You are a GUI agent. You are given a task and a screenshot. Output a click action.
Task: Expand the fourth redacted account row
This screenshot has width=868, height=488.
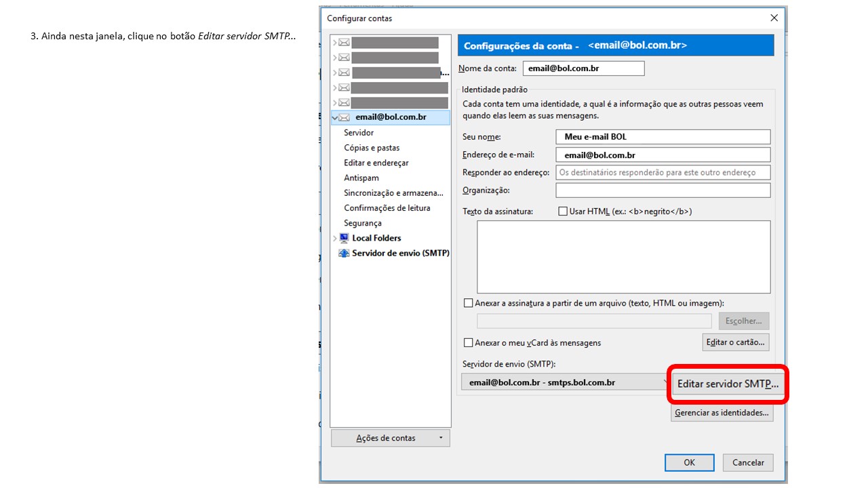(x=335, y=87)
